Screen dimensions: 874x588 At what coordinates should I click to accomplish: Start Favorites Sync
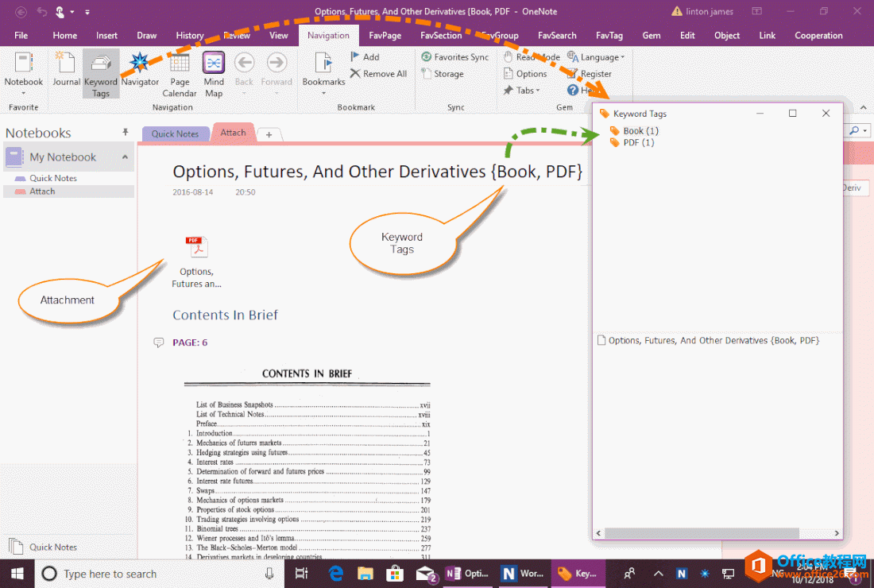(x=455, y=56)
